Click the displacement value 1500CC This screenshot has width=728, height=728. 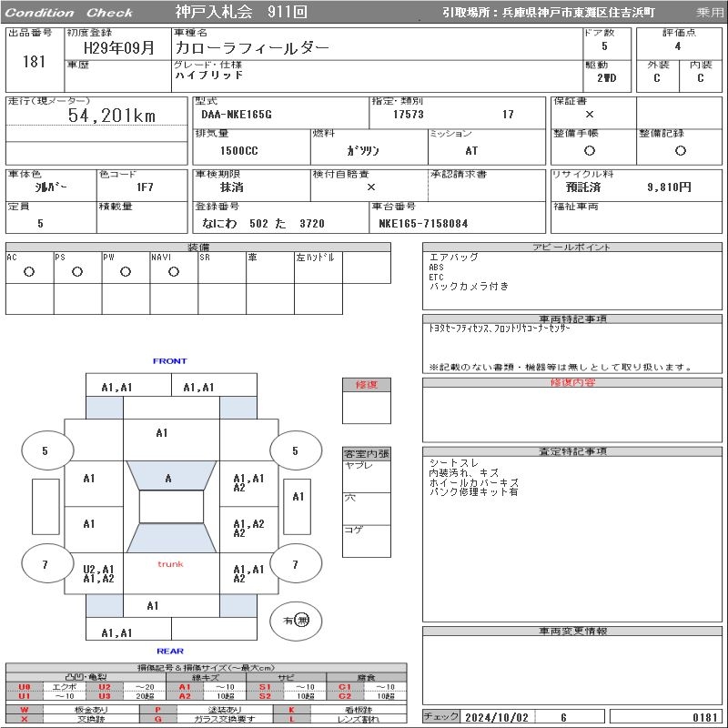[239, 151]
